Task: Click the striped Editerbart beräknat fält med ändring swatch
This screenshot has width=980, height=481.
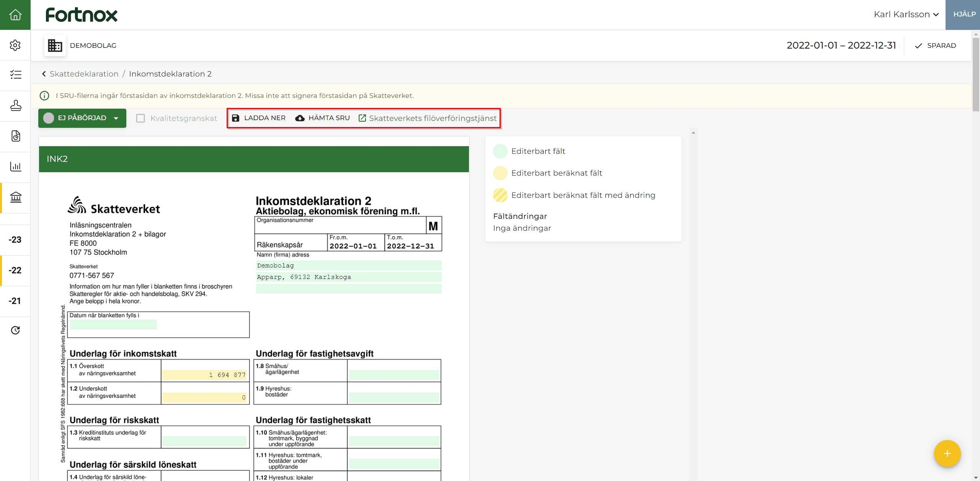Action: 500,195
